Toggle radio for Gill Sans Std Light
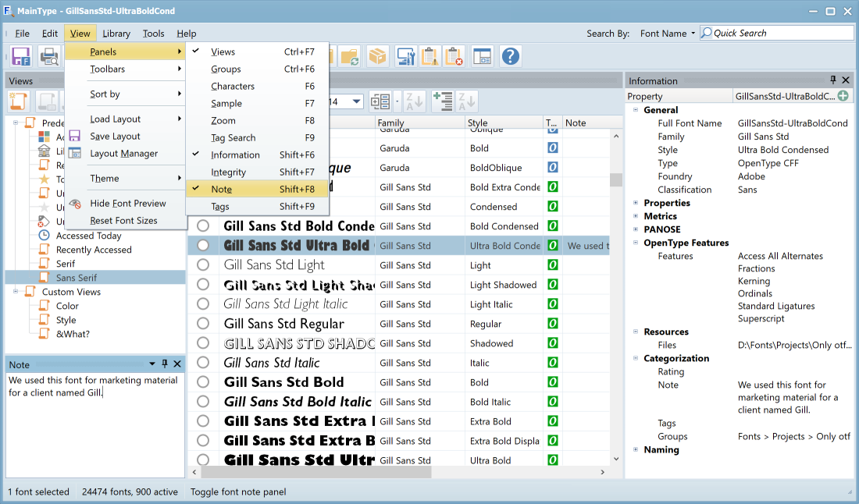Screen dimensions: 859x504 [203, 264]
